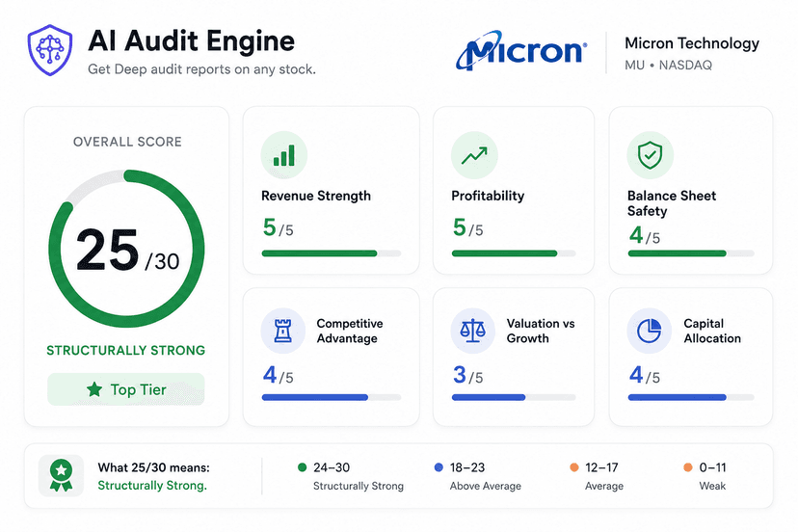The image size is (798, 532).
Task: Click the AI Audit Engine title
Action: (x=192, y=40)
